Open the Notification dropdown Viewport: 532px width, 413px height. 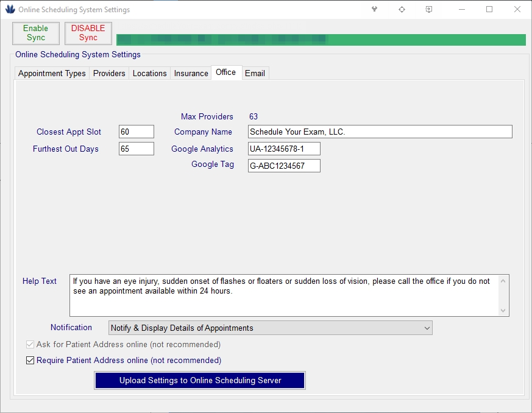(x=270, y=328)
